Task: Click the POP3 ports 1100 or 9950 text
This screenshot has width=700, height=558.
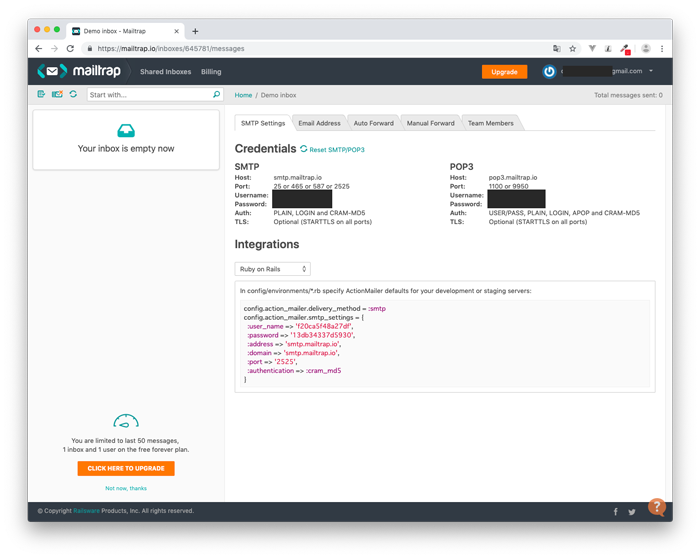Action: [x=508, y=186]
